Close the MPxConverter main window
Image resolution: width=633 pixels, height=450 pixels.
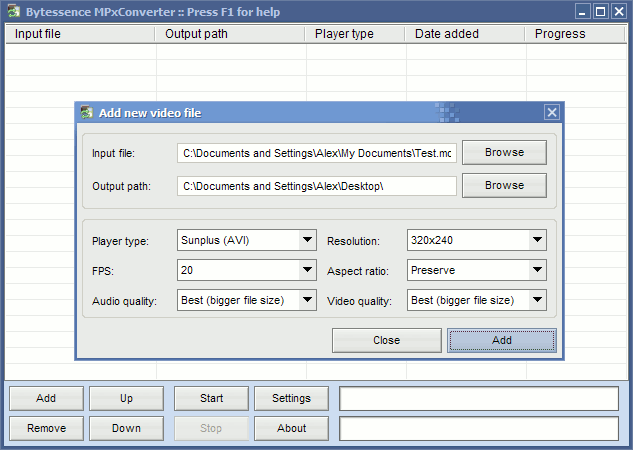(618, 11)
